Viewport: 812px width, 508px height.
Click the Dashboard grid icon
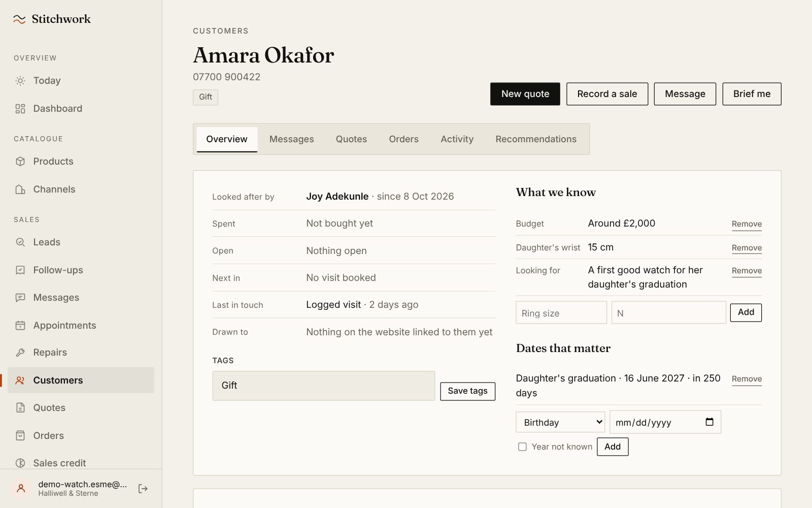20,109
